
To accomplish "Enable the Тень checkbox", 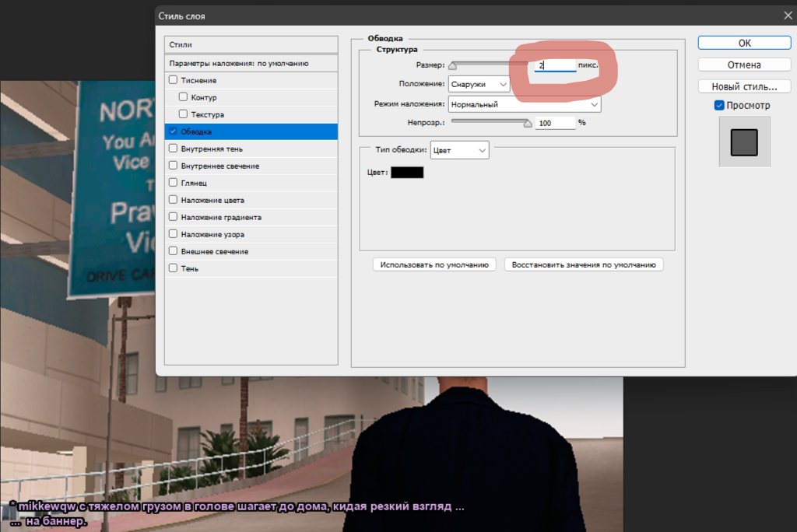I will pyautogui.click(x=174, y=268).
